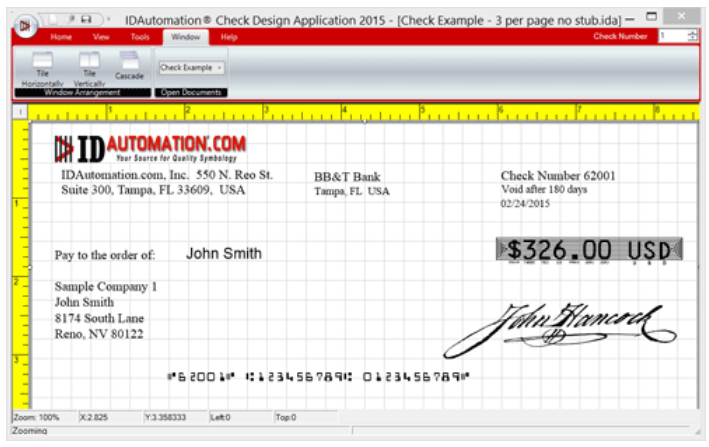The width and height of the screenshot is (709, 447).
Task: Select the payee name 'John Smith' in large font
Action: point(224,254)
